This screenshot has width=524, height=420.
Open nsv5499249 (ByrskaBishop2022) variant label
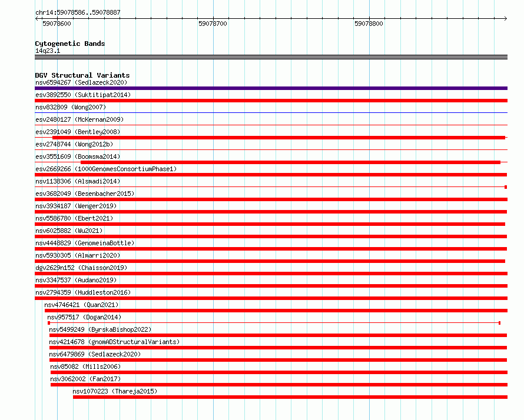[x=100, y=329]
